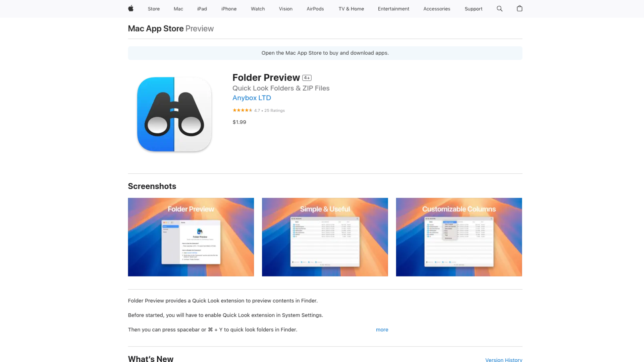Image resolution: width=644 pixels, height=362 pixels.
Task: Open the search magnifier icon
Action: [499, 9]
